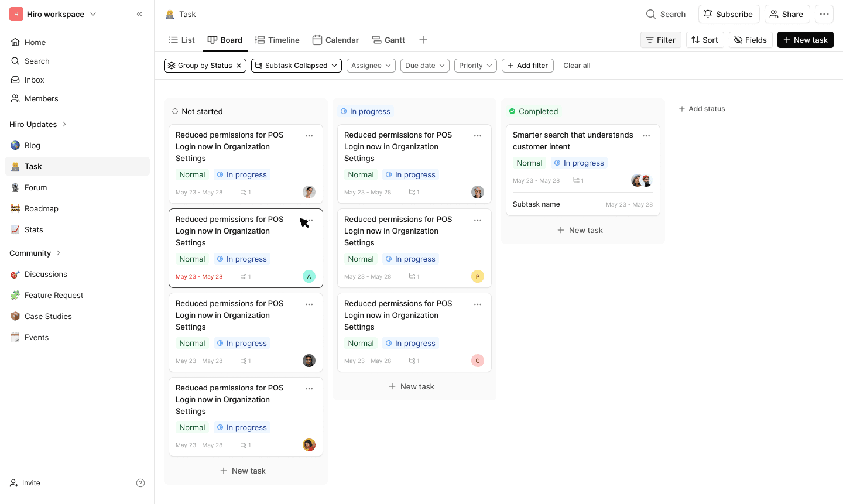Click avatar P on In progress card

(x=478, y=276)
